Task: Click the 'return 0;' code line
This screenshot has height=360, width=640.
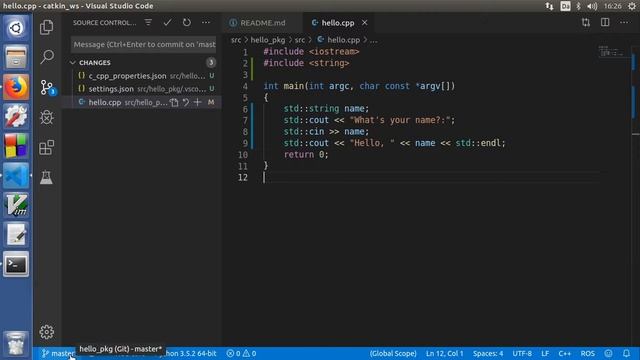Action: (x=306, y=154)
